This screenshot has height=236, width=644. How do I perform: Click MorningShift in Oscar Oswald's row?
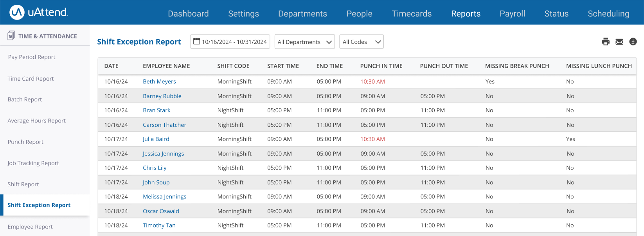pos(234,211)
